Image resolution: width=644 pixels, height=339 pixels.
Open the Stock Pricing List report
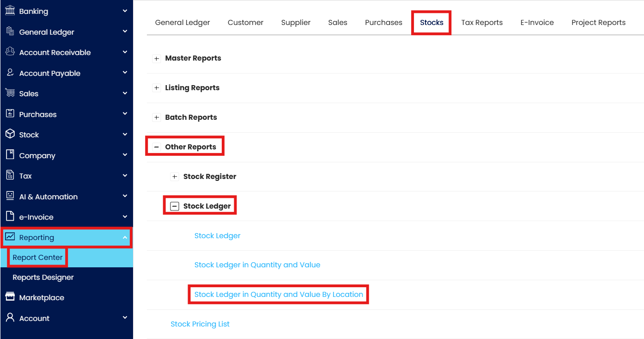[x=200, y=324]
